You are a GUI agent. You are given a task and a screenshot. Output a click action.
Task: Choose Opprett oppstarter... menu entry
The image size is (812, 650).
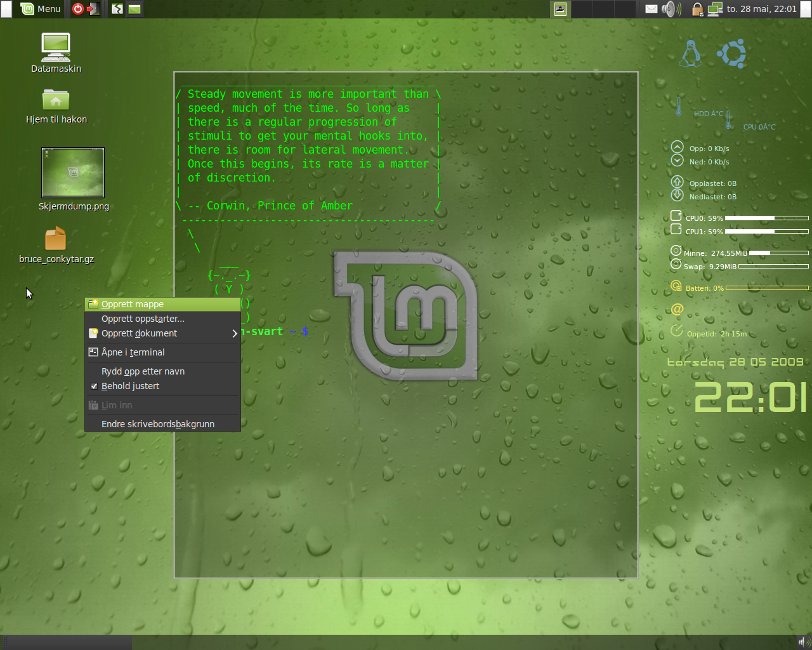(x=162, y=319)
